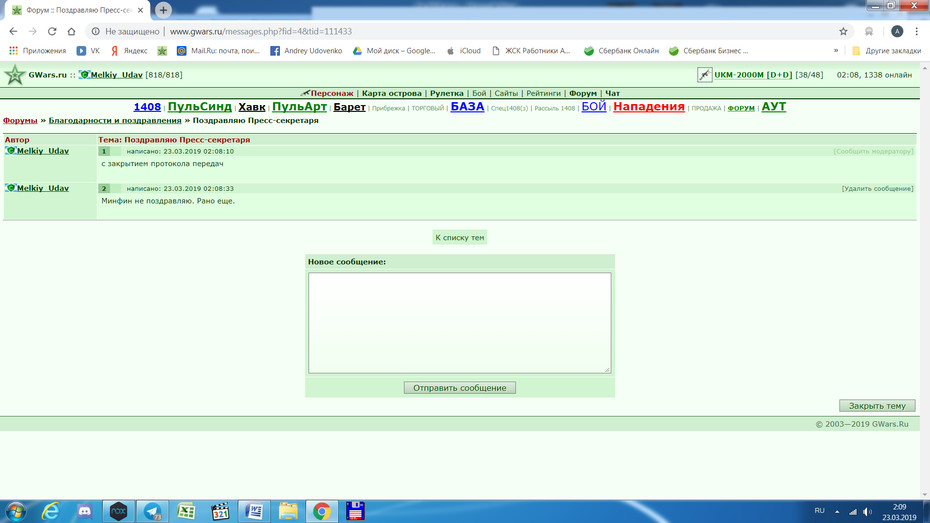
Task: Go back in browser history
Action: coord(13,31)
